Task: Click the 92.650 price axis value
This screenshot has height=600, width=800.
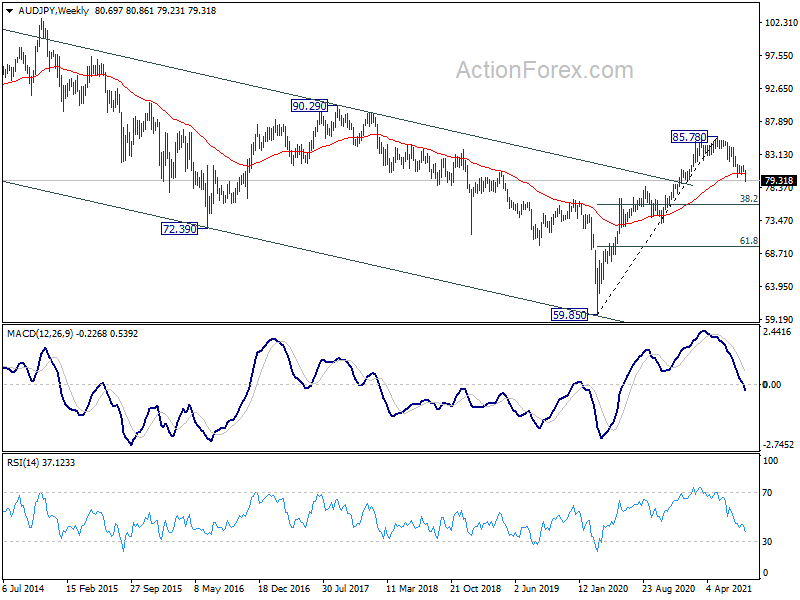Action: (779, 89)
